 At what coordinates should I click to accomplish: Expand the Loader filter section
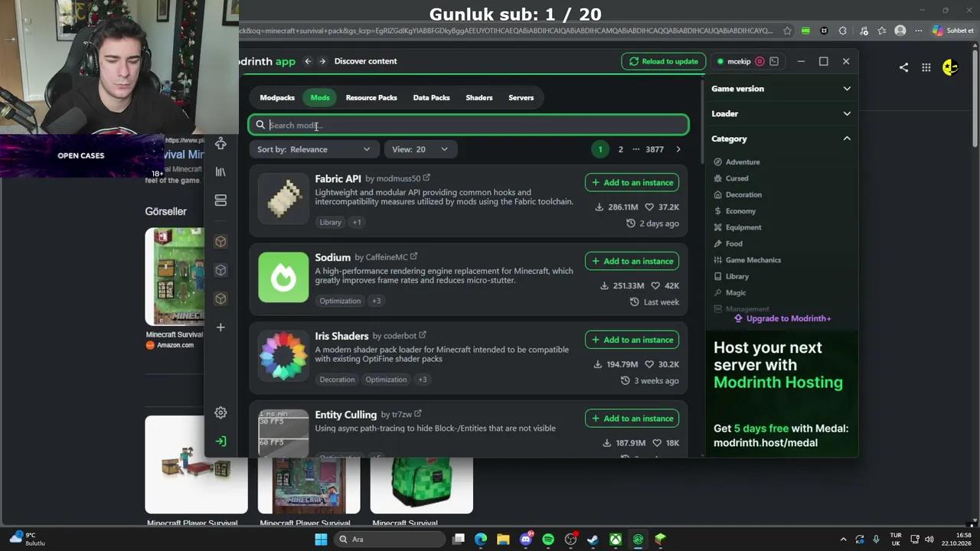[x=781, y=114]
